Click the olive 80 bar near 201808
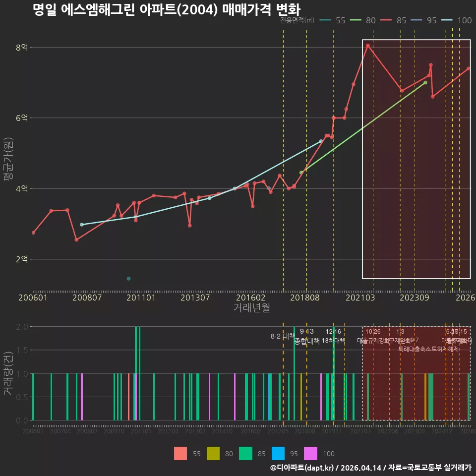This screenshot has width=476, height=476. [x=301, y=397]
